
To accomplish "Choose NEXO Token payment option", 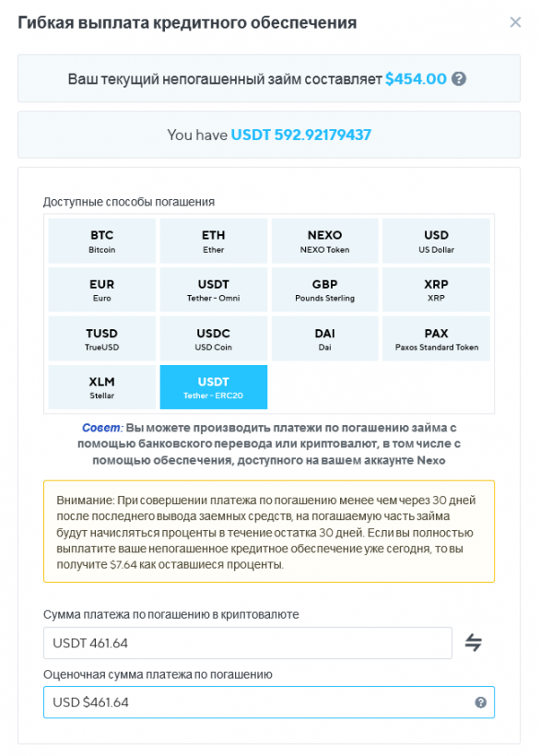I will coord(323,241).
